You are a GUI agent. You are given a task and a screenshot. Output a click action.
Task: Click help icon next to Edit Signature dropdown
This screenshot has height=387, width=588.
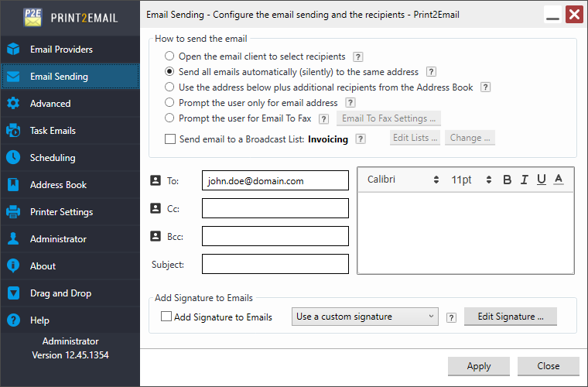[451, 317]
